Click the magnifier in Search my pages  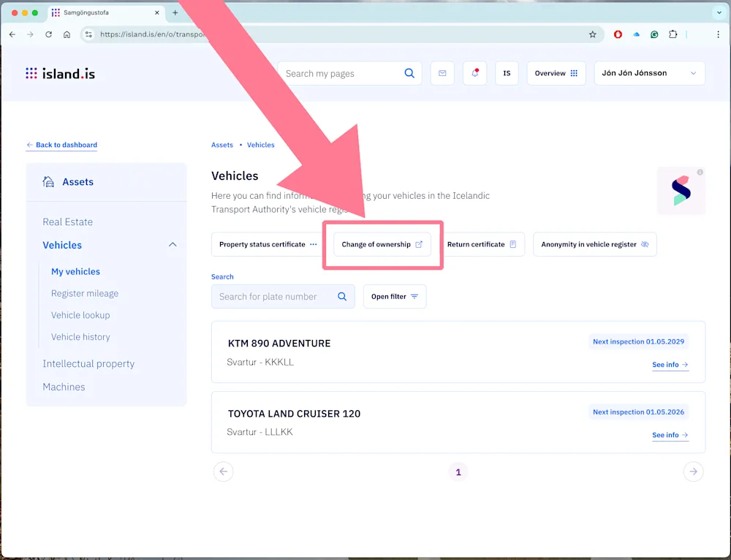409,73
